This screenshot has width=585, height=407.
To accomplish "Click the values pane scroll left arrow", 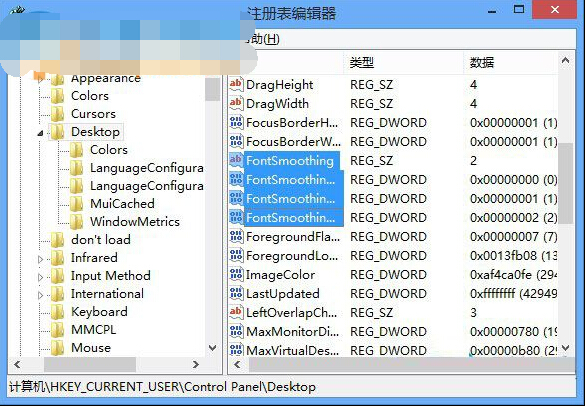I will [x=237, y=364].
